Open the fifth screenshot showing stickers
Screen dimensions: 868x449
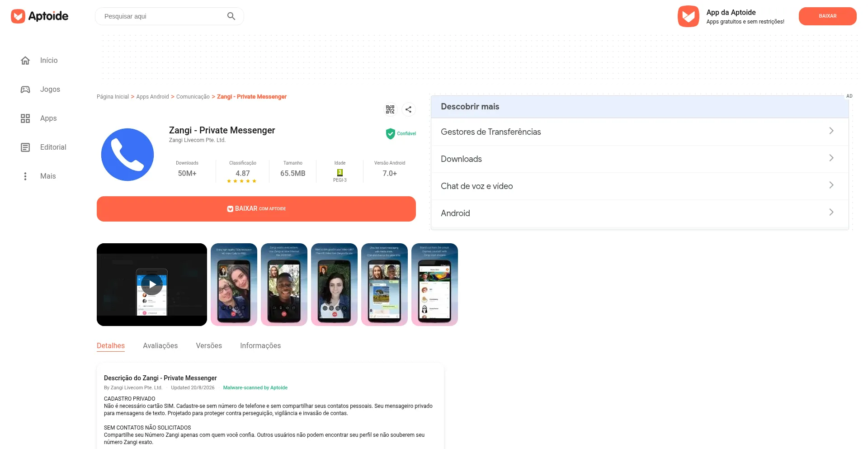point(434,285)
